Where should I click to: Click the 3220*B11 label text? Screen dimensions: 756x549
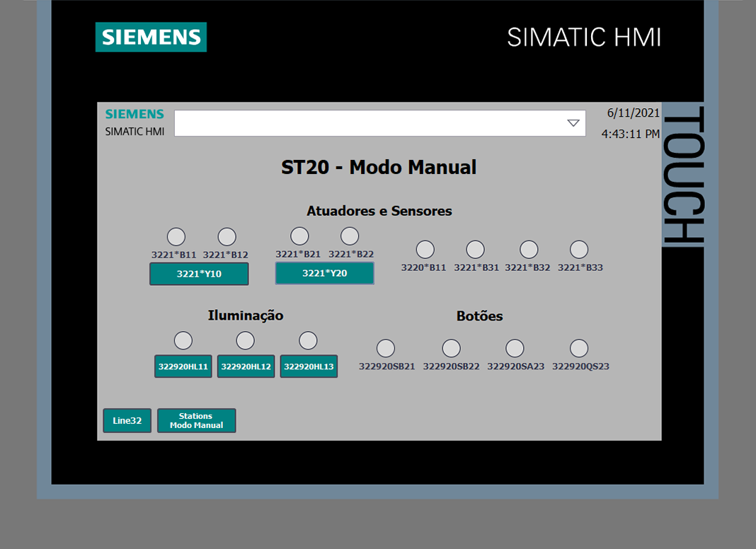click(424, 267)
